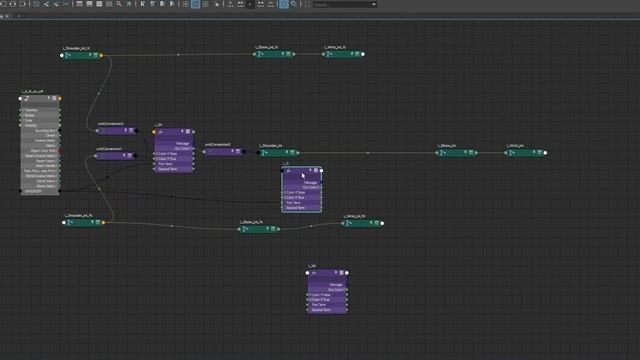Click the Rearrange Graph toolbar icon
640x360 pixels.
click(x=65, y=4)
